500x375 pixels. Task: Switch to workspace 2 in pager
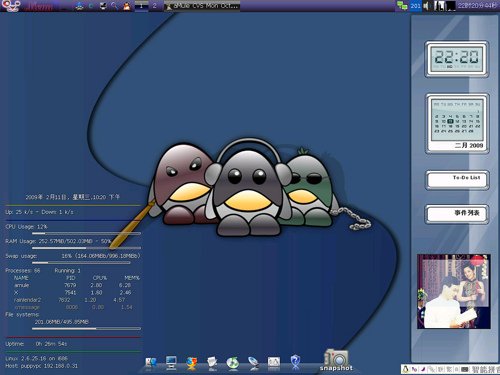click(x=155, y=6)
